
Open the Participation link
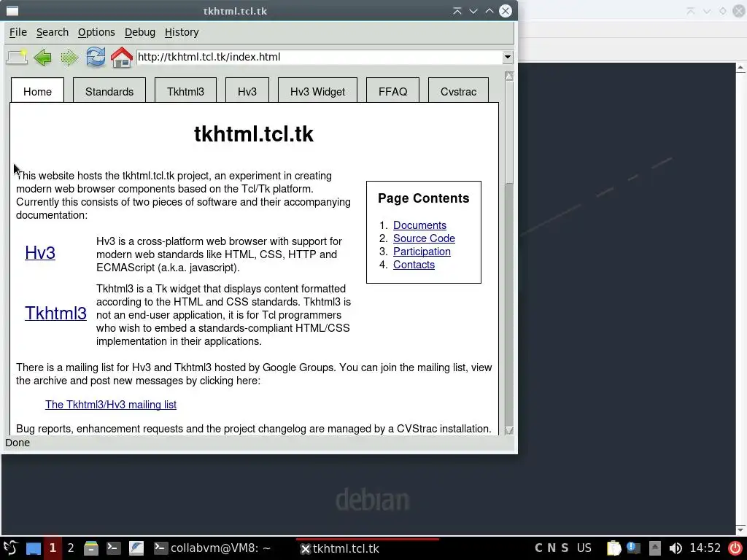point(422,252)
